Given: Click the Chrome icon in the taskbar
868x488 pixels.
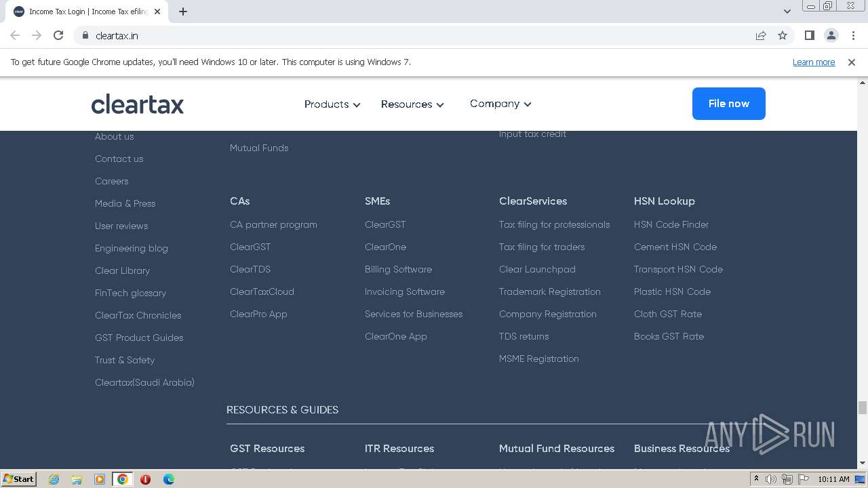Looking at the screenshot, I should [123, 479].
